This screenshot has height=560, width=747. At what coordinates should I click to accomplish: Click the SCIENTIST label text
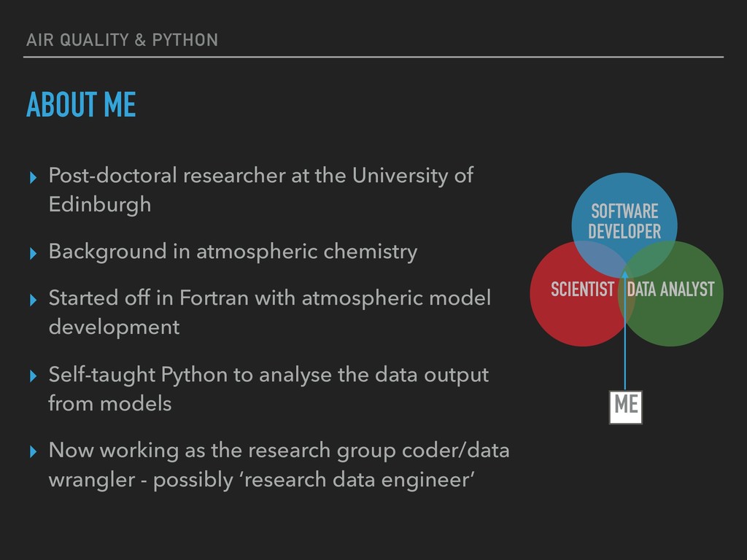(x=582, y=289)
